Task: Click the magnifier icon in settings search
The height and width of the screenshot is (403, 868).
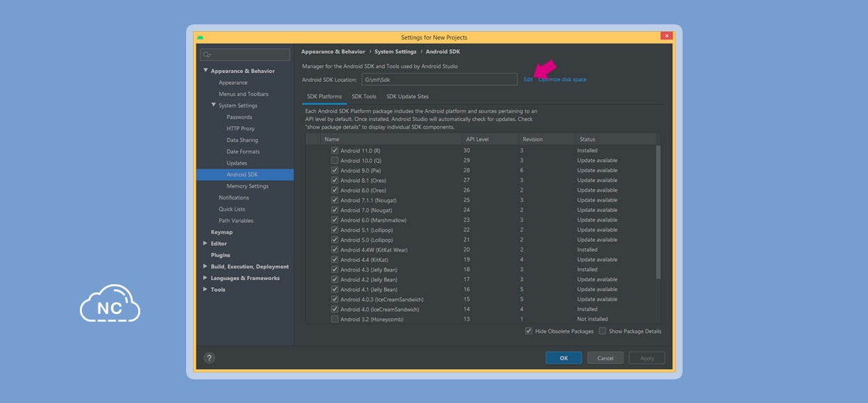Action: (207, 54)
